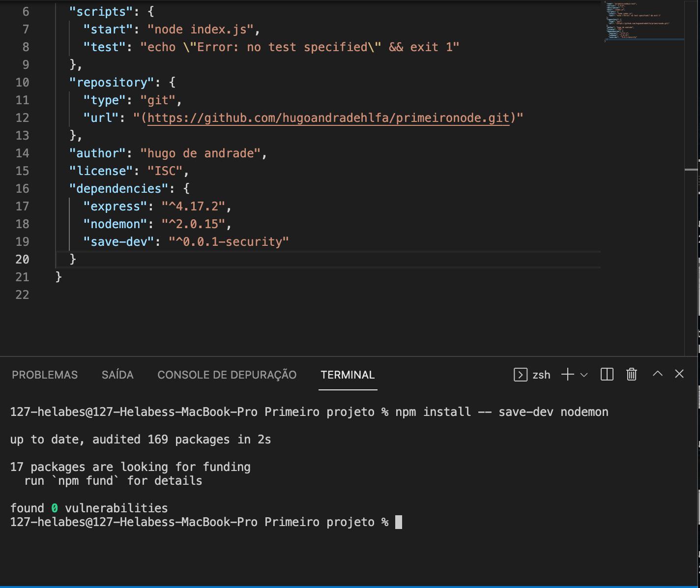Screen dimensions: 700x588
Task: Click the "^2.0.15" version value
Action: pyautogui.click(x=193, y=224)
